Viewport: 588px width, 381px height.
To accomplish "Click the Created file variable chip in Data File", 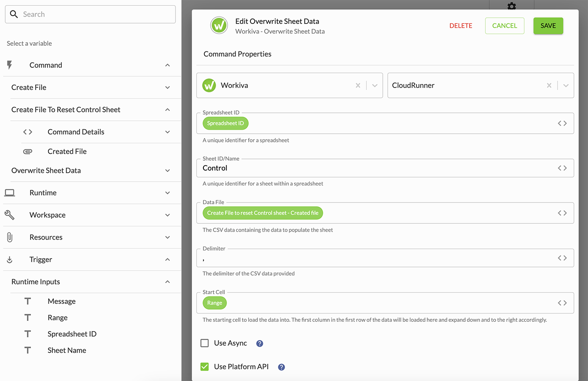I will (263, 213).
